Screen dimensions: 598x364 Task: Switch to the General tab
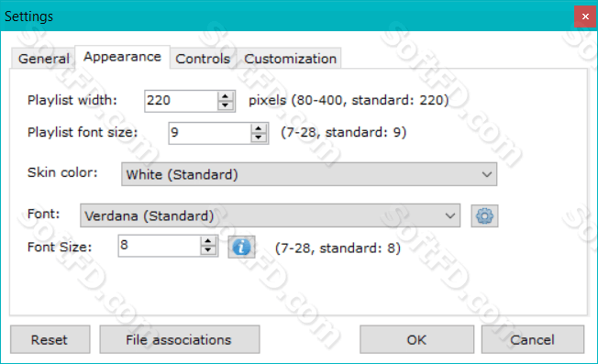tap(43, 59)
